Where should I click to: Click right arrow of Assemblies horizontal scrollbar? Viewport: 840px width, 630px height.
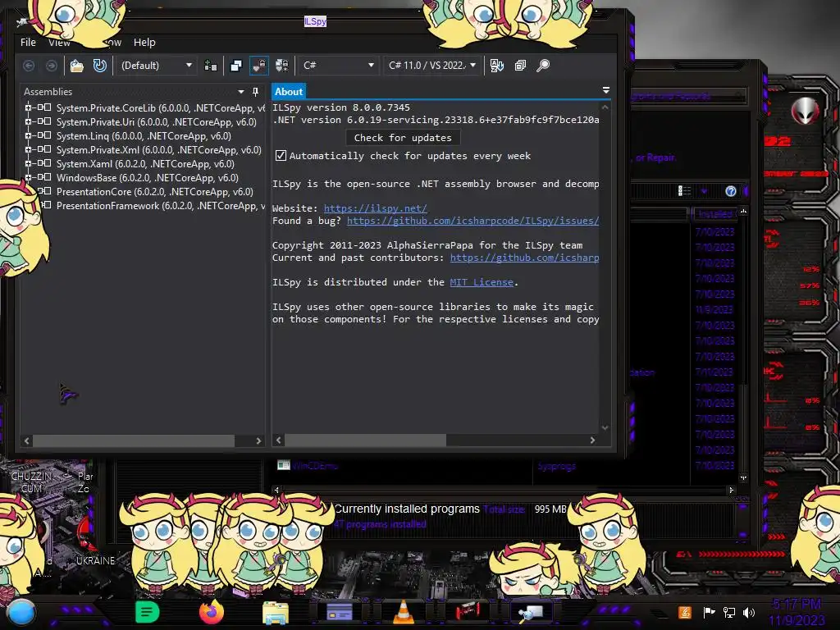click(x=258, y=441)
